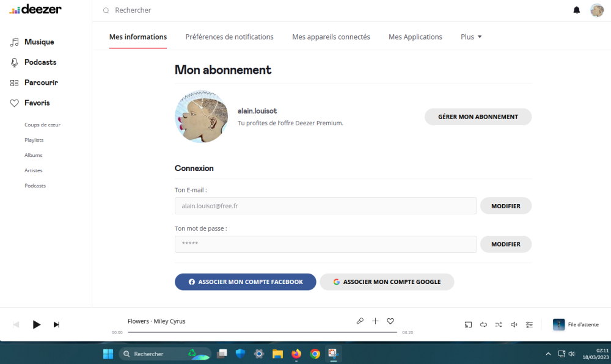Enable shuffle playback mode
The image size is (611, 364).
tap(499, 324)
